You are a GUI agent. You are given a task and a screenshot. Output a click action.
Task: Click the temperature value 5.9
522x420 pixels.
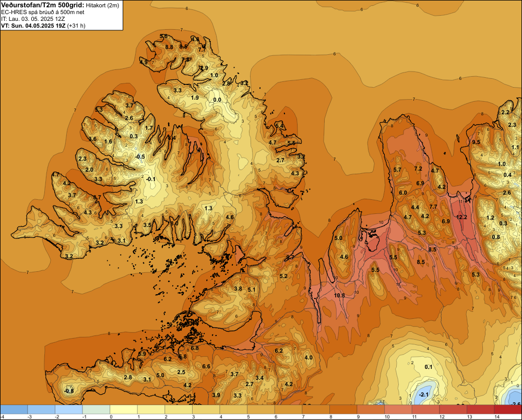coord(142,354)
